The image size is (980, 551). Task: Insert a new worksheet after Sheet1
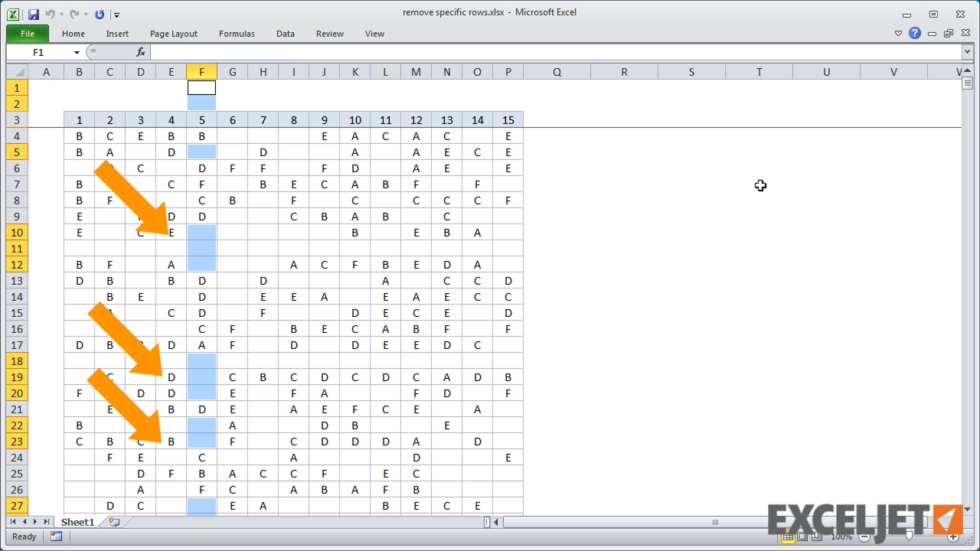pos(114,522)
